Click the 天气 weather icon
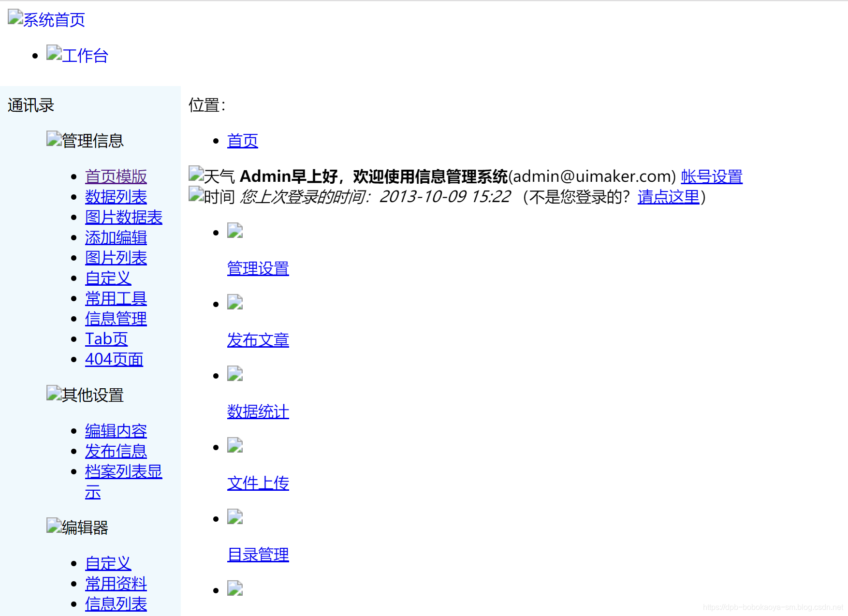Screen dimensions: 848x616 [194, 174]
